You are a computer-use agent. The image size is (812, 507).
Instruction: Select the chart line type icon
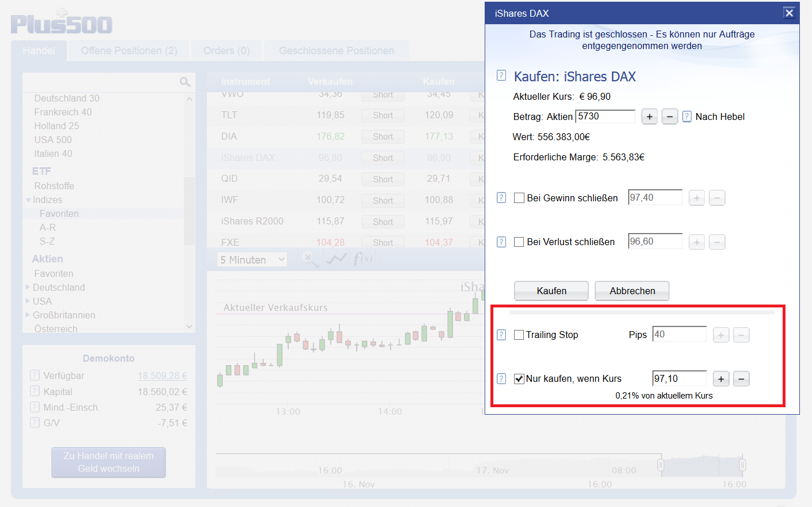pyautogui.click(x=337, y=259)
